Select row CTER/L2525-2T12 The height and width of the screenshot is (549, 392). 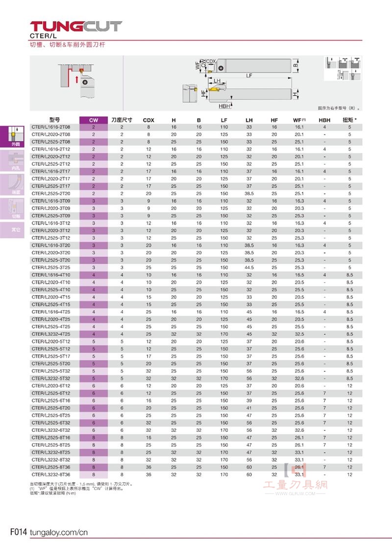[196, 164]
